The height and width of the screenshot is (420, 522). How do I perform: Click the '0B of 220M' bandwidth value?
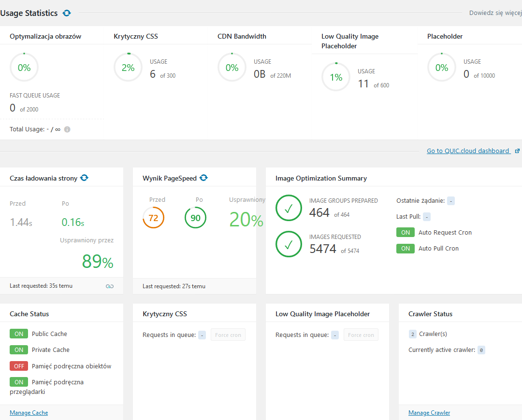272,74
